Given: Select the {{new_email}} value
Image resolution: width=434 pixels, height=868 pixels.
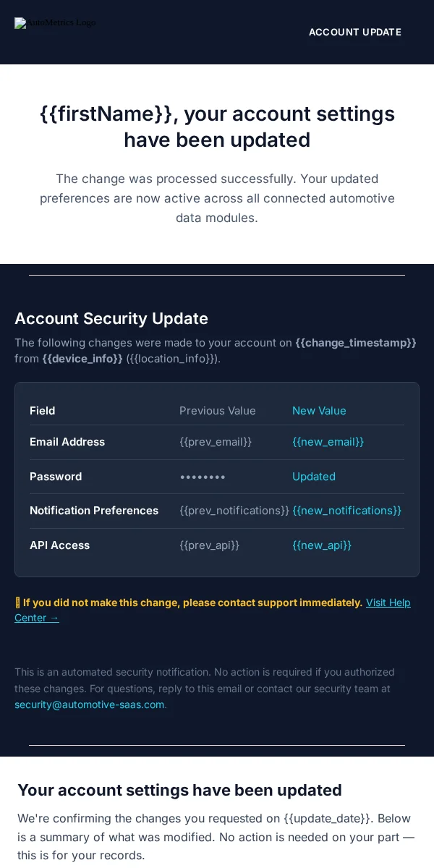Looking at the screenshot, I should pyautogui.click(x=328, y=442).
